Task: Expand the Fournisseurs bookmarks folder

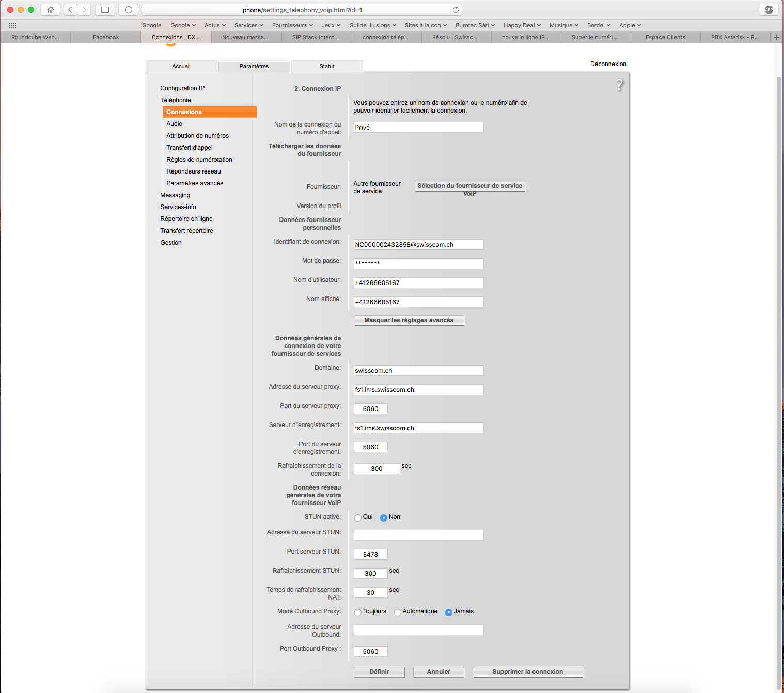Action: pyautogui.click(x=292, y=25)
